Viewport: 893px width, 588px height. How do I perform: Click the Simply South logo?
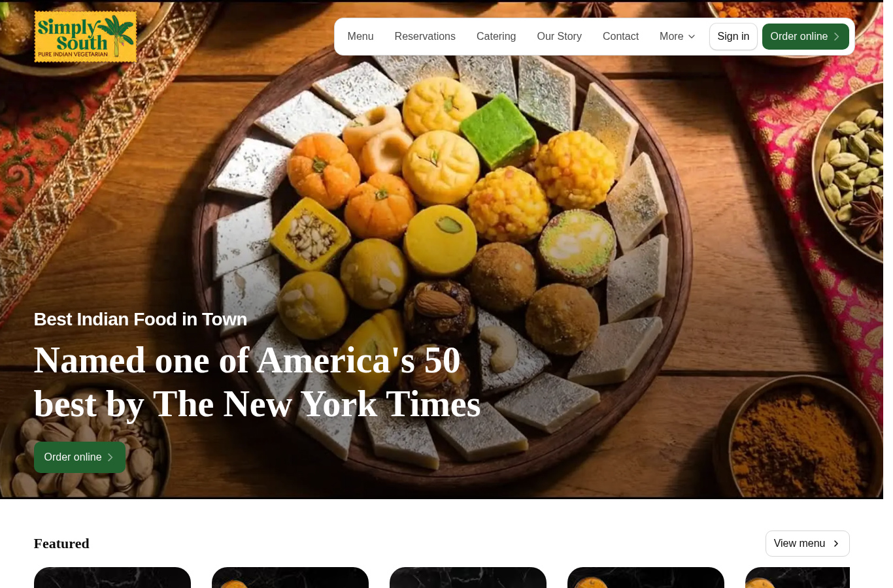(x=86, y=37)
